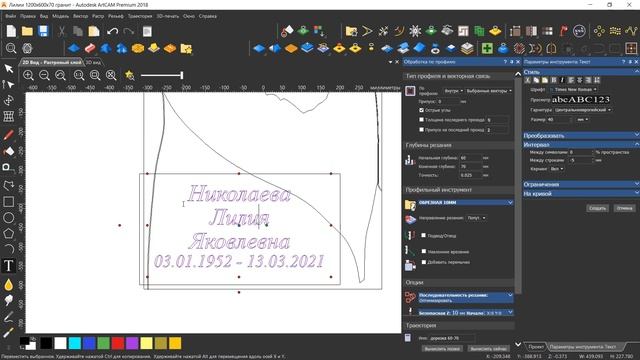The height and width of the screenshot is (360, 640).
Task: Switch to the Проект tab at bottom
Action: (x=536, y=347)
